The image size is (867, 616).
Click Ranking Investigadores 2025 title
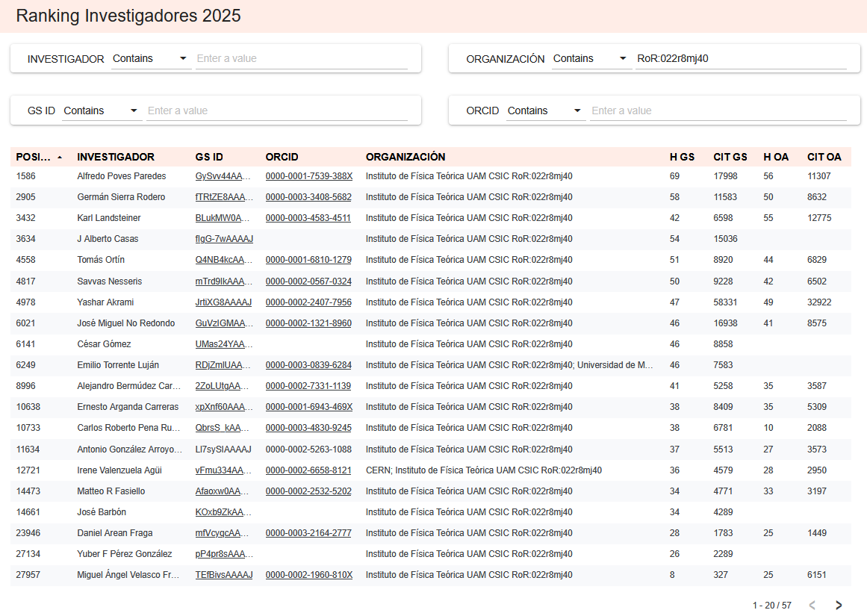tap(128, 16)
